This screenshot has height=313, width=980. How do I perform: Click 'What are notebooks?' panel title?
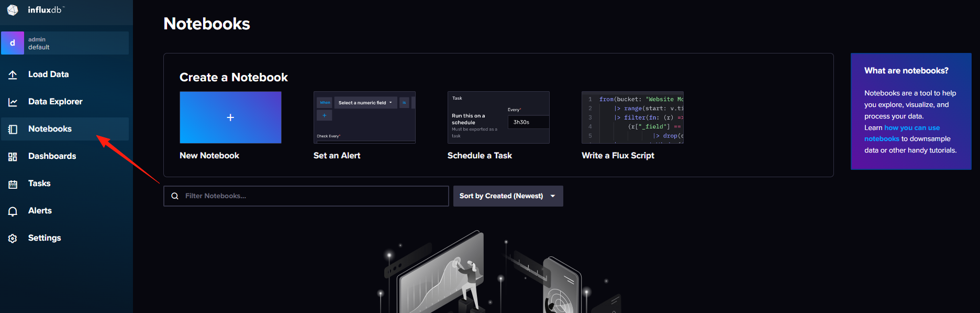pyautogui.click(x=906, y=71)
